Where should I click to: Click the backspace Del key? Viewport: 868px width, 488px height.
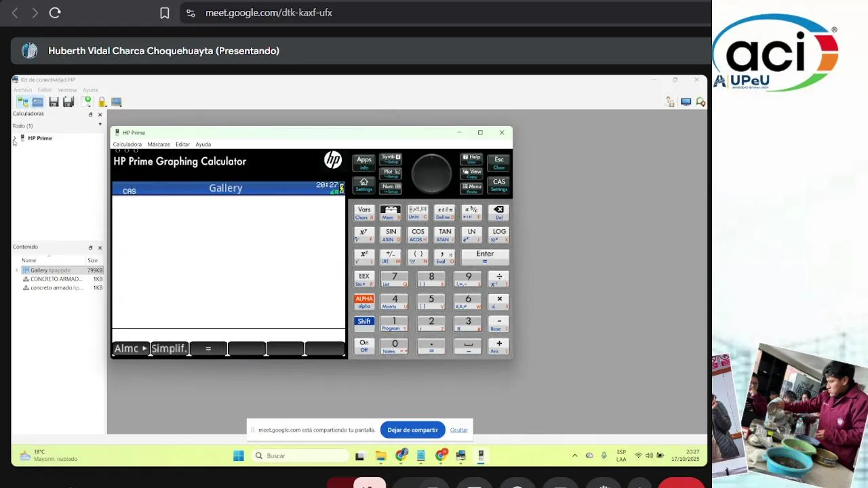pos(499,212)
